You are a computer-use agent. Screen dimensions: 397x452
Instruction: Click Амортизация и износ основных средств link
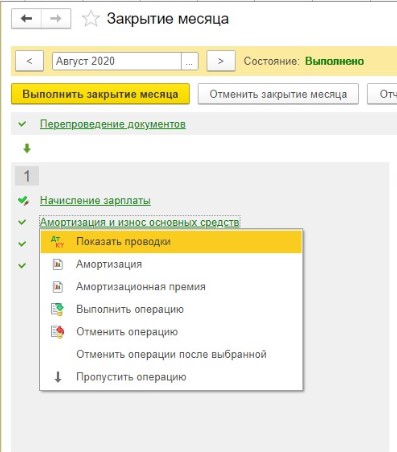(140, 222)
